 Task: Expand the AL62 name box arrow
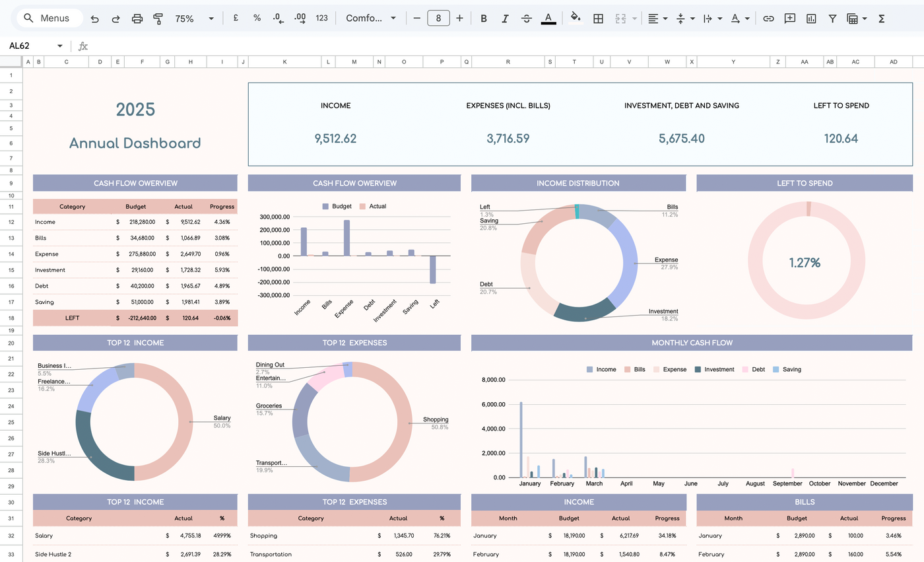coord(60,46)
